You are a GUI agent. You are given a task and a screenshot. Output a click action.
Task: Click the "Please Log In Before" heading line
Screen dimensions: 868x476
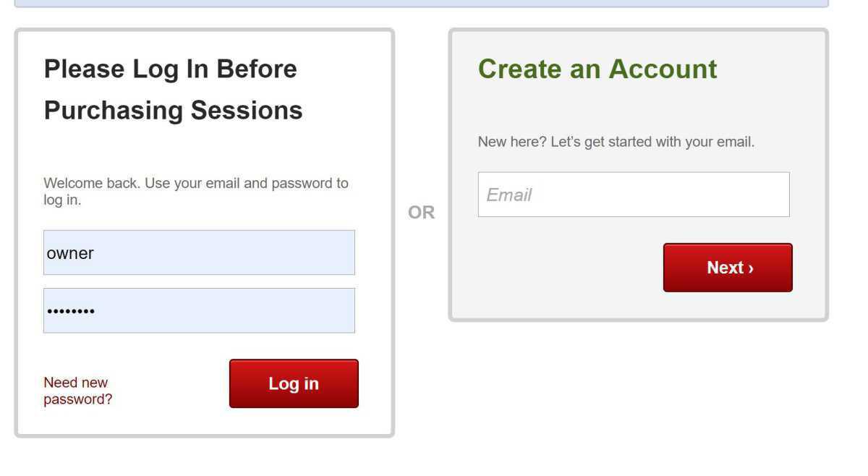171,69
